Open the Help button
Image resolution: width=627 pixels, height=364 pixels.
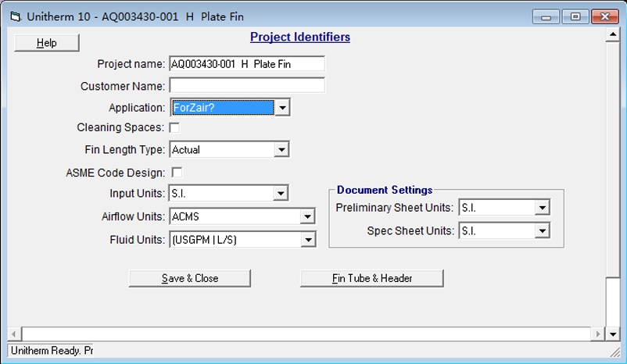coord(46,43)
